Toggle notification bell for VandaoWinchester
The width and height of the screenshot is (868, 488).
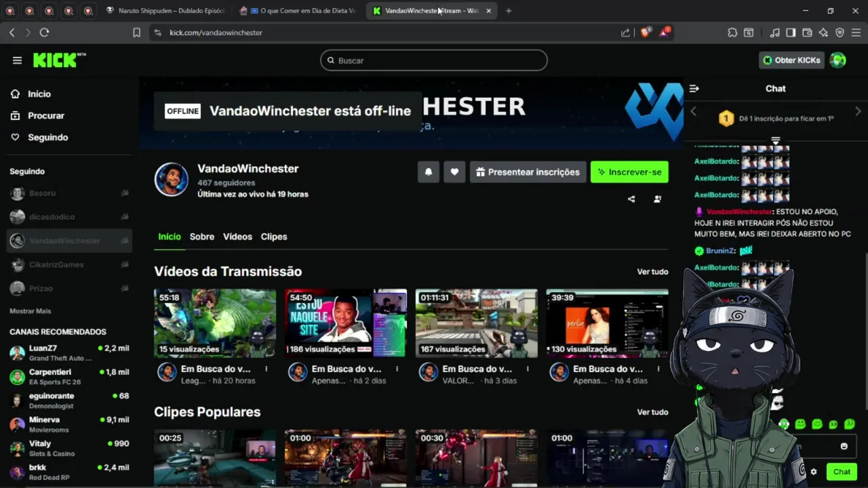[x=429, y=172]
